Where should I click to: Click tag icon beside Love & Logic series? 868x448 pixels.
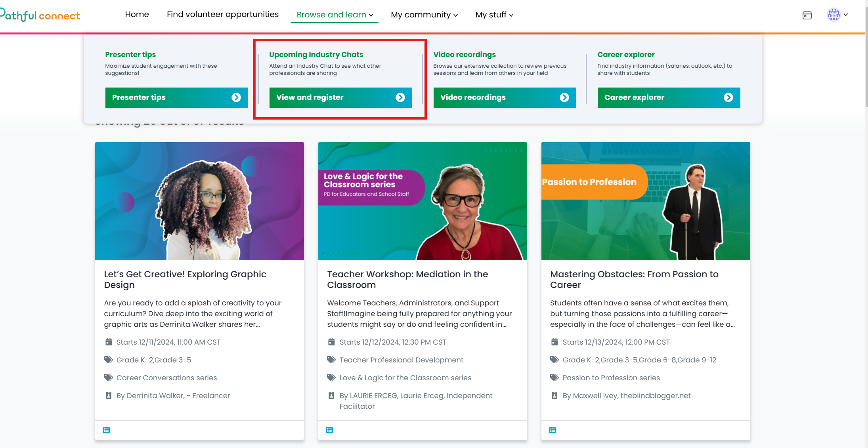click(x=332, y=377)
